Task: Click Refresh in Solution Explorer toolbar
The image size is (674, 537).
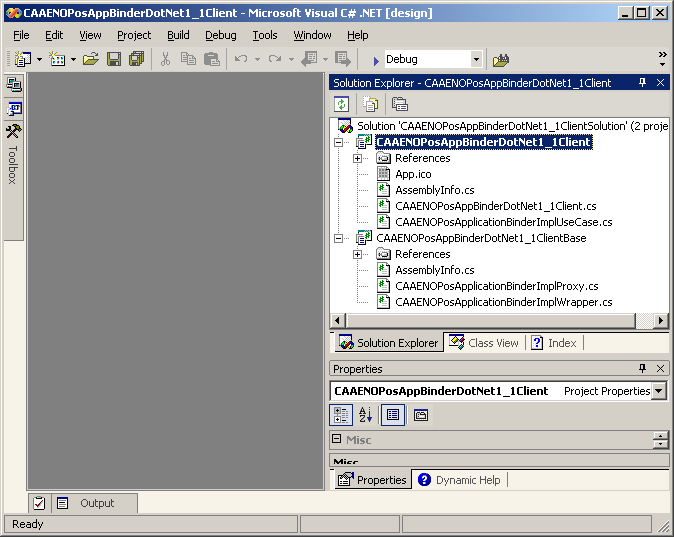Action: pyautogui.click(x=342, y=104)
